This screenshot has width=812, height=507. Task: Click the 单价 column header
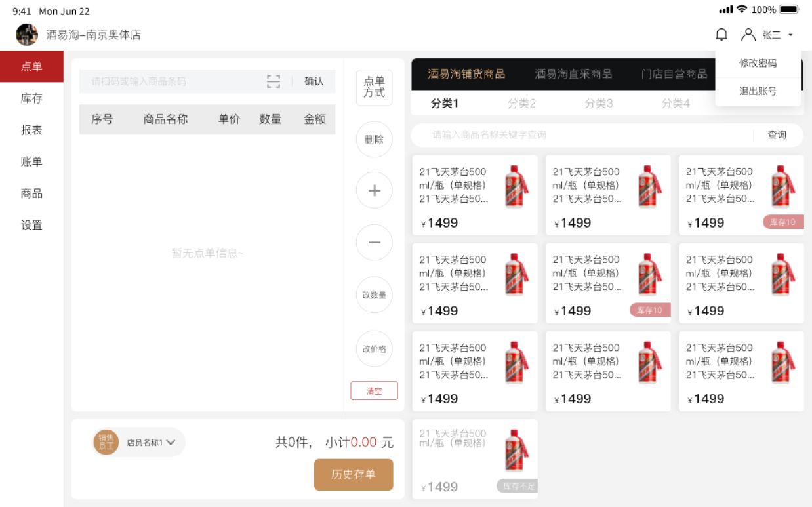230,119
